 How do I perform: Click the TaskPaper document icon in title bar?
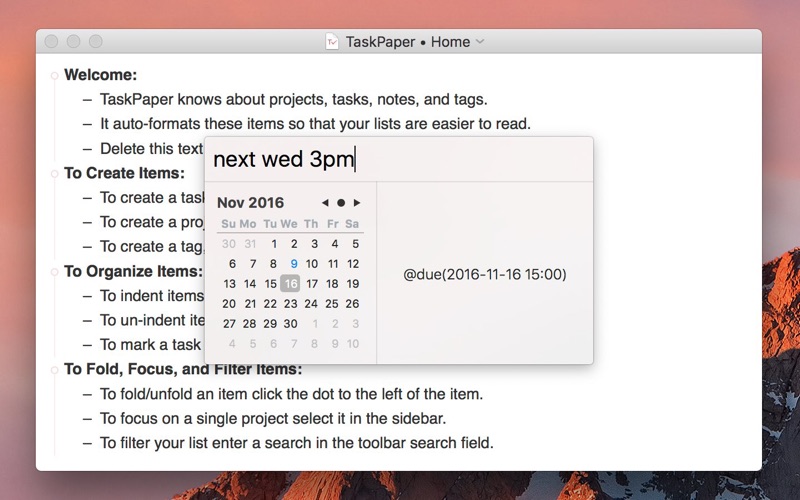(x=332, y=41)
